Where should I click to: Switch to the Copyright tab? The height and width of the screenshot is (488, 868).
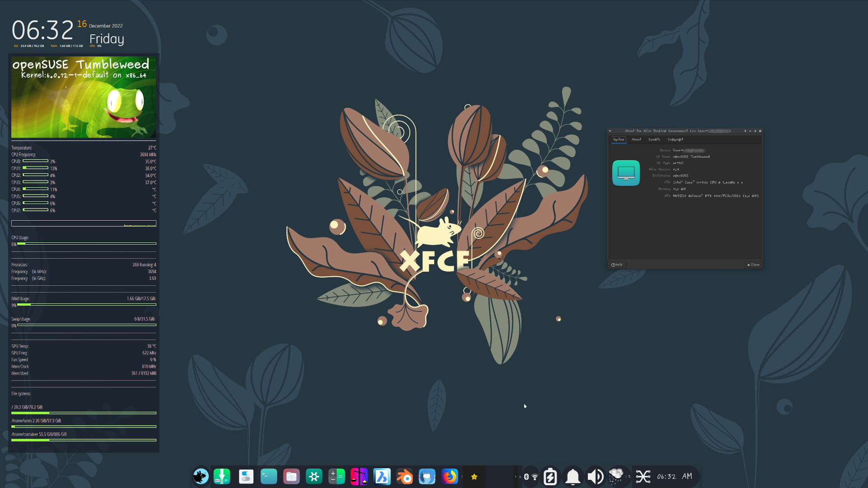pos(675,139)
